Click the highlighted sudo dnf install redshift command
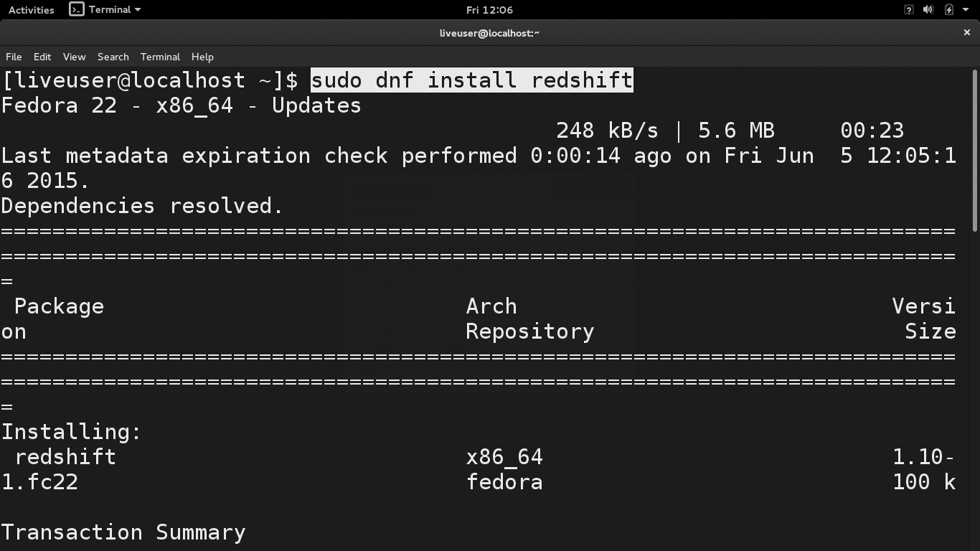This screenshot has height=551, width=980. tap(471, 80)
